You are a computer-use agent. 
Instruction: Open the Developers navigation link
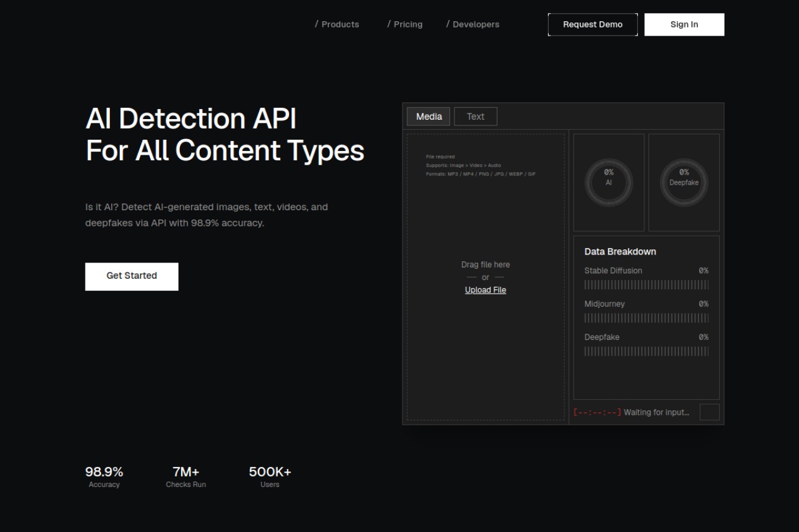point(473,24)
